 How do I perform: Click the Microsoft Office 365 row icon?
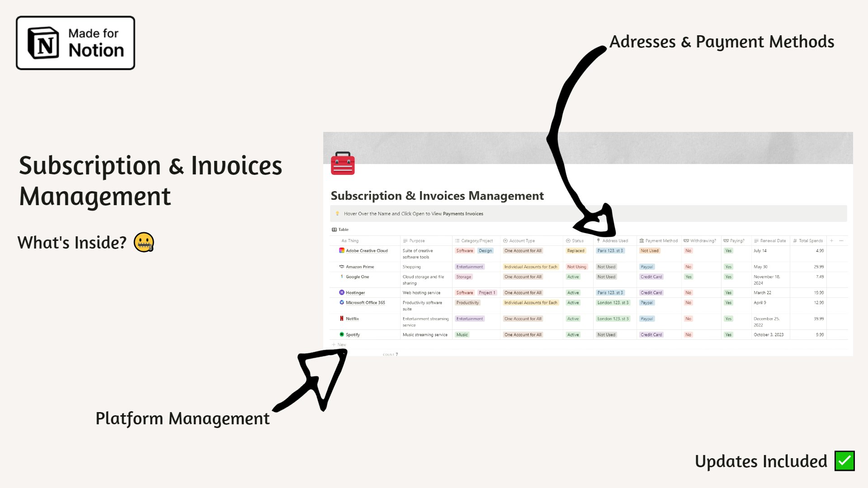pos(342,302)
